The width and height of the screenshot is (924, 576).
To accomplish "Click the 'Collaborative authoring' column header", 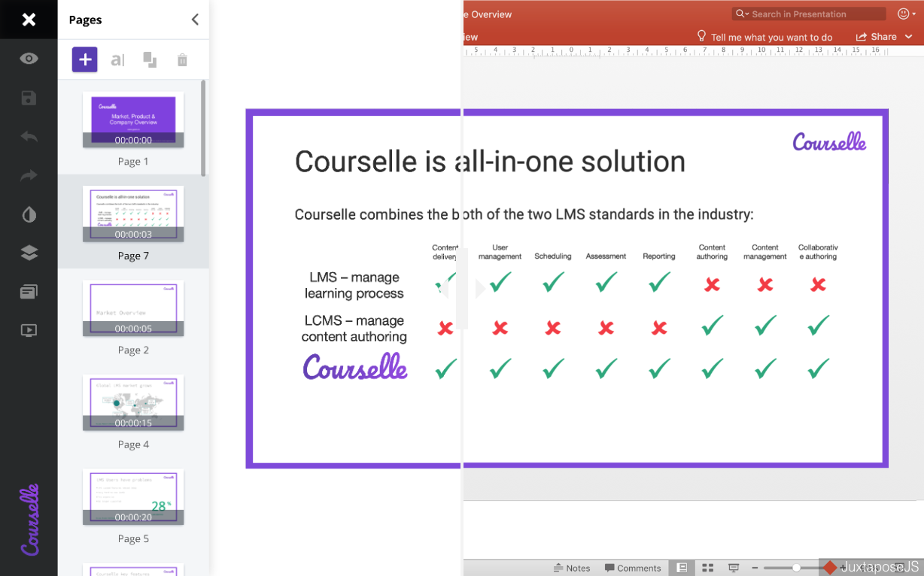I will click(818, 252).
